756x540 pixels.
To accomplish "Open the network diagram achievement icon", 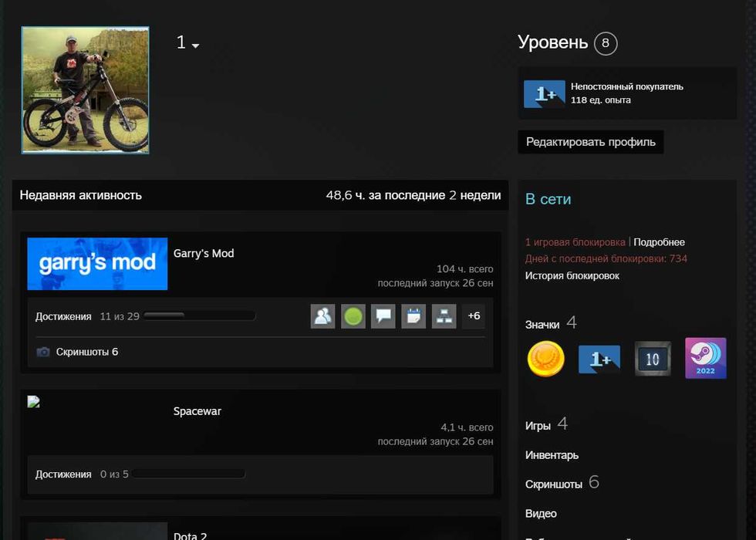I will pos(444,316).
